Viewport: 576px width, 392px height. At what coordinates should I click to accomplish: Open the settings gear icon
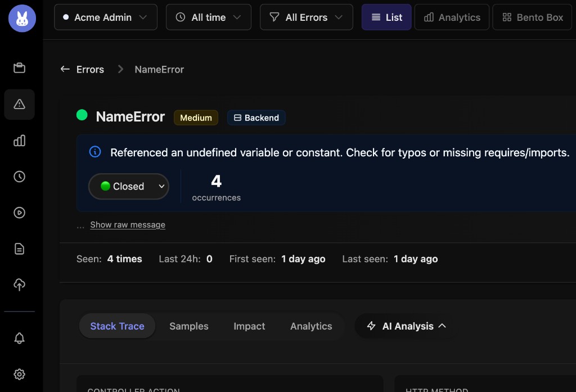[20, 375]
